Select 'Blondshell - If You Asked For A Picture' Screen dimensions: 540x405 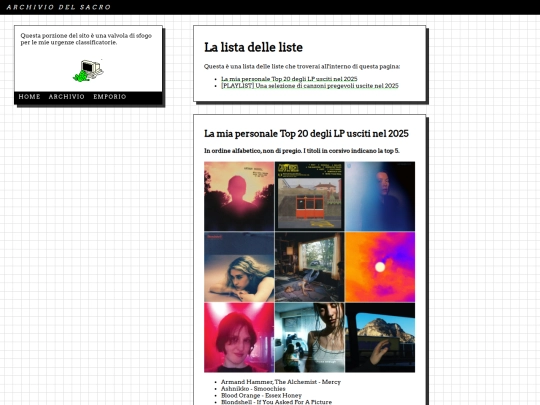276,402
